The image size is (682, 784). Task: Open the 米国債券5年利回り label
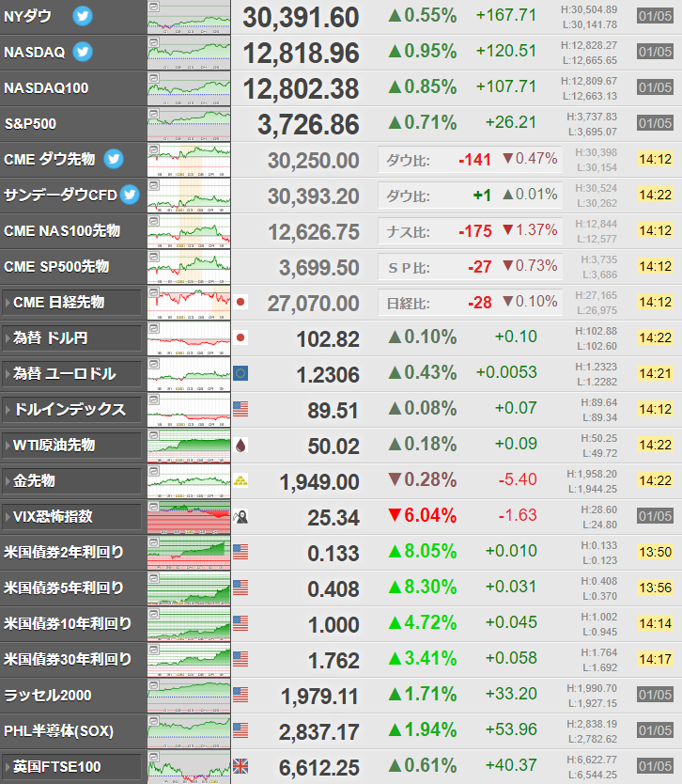[x=64, y=588]
